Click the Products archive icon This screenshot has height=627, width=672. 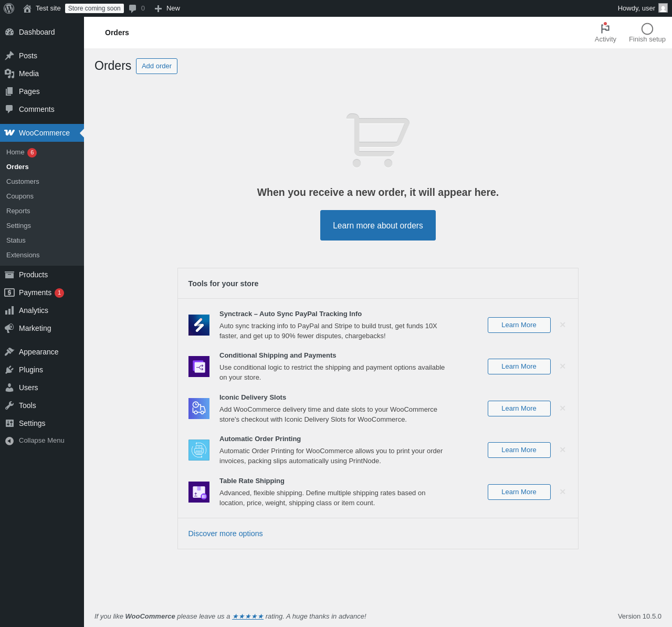tap(9, 275)
